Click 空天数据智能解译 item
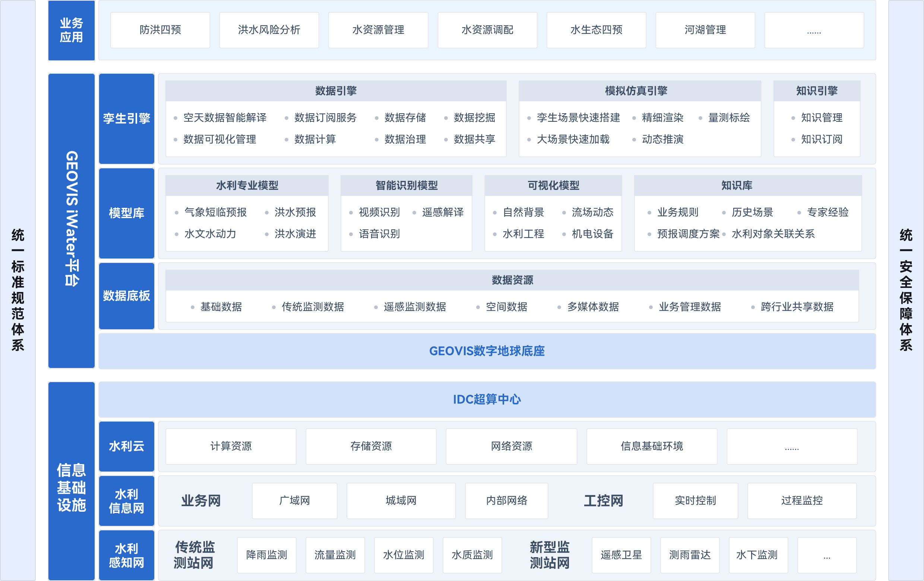 [225, 118]
